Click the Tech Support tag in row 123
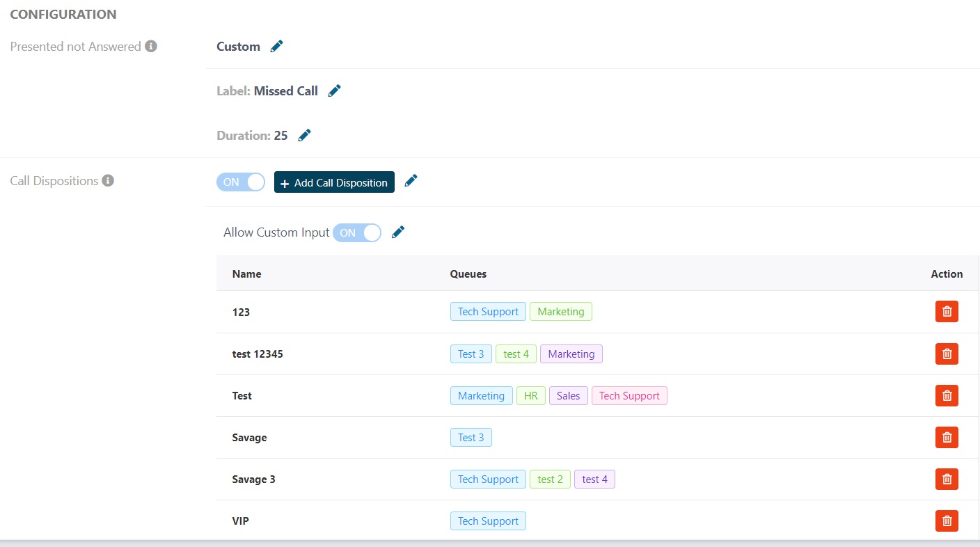The image size is (980, 547). tap(488, 312)
